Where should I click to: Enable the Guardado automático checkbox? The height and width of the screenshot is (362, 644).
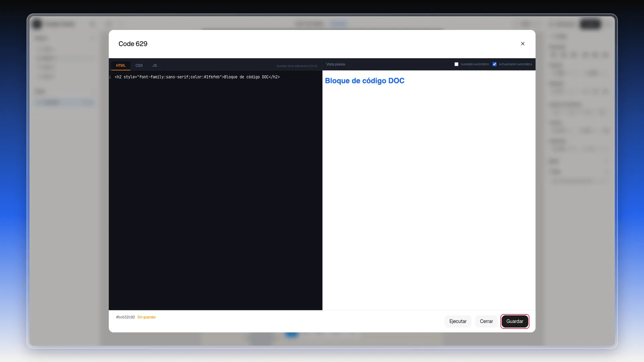456,64
